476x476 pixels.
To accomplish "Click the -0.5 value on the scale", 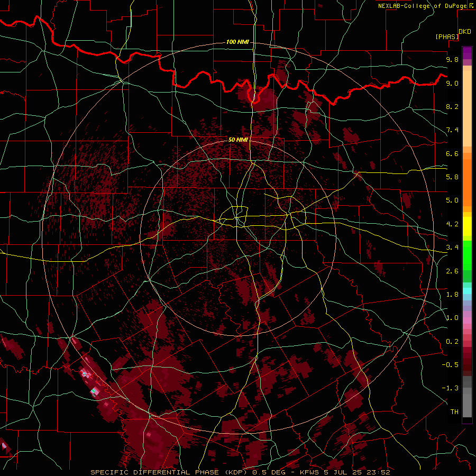I will tap(450, 365).
